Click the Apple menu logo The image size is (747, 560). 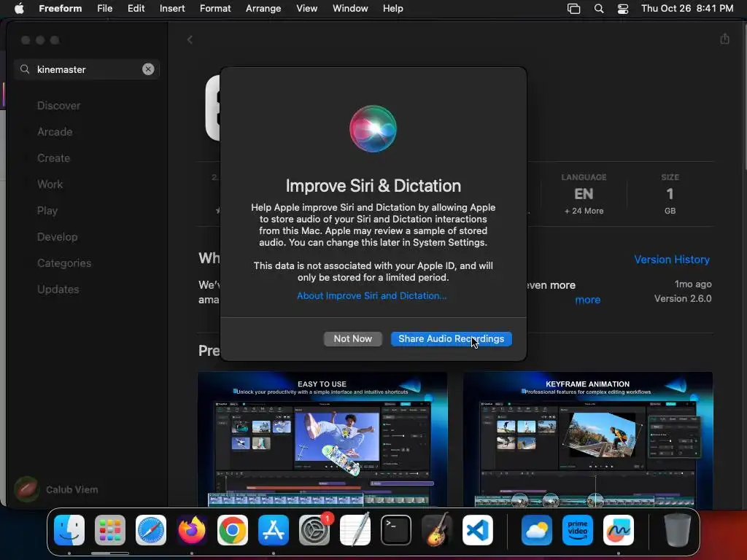[x=19, y=9]
